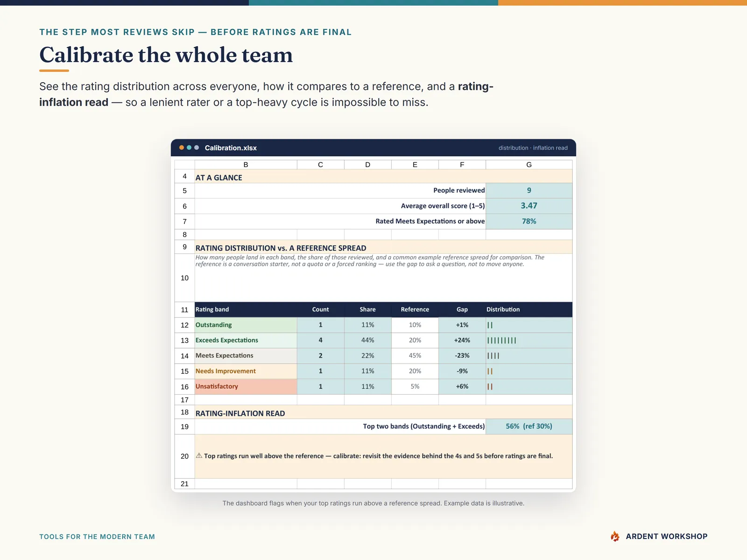
Task: Click the +6% gap cell
Action: (462, 386)
